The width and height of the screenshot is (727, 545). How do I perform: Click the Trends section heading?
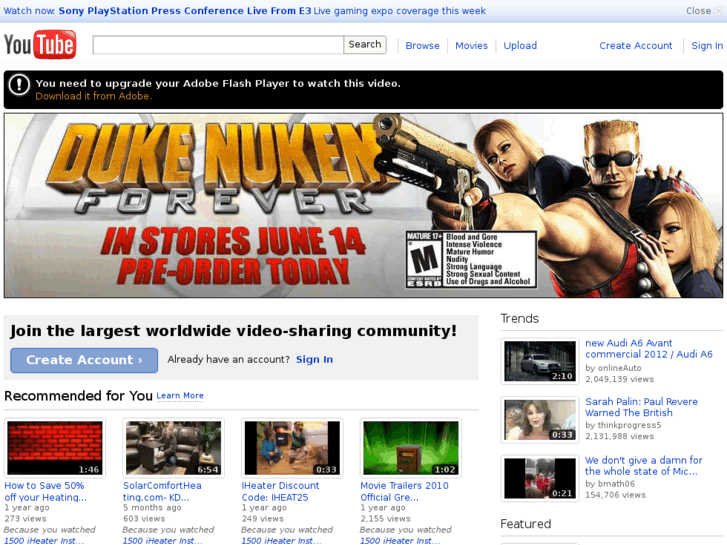pyautogui.click(x=520, y=319)
